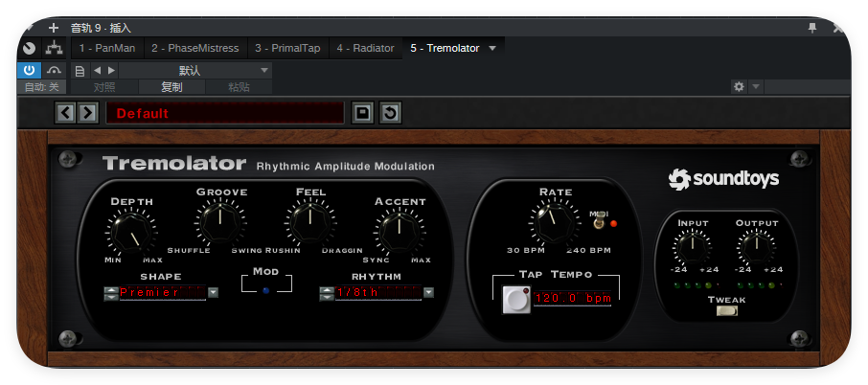Toggle the plugin power bypass button

click(29, 70)
